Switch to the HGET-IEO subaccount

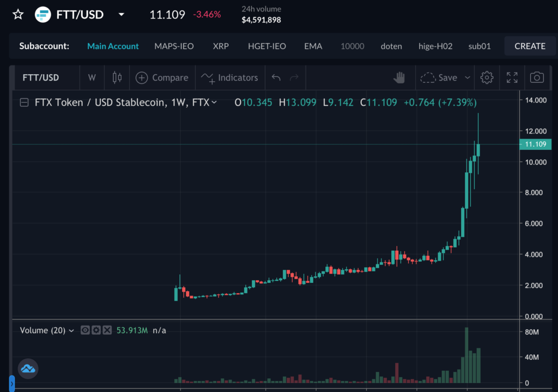pyautogui.click(x=267, y=46)
